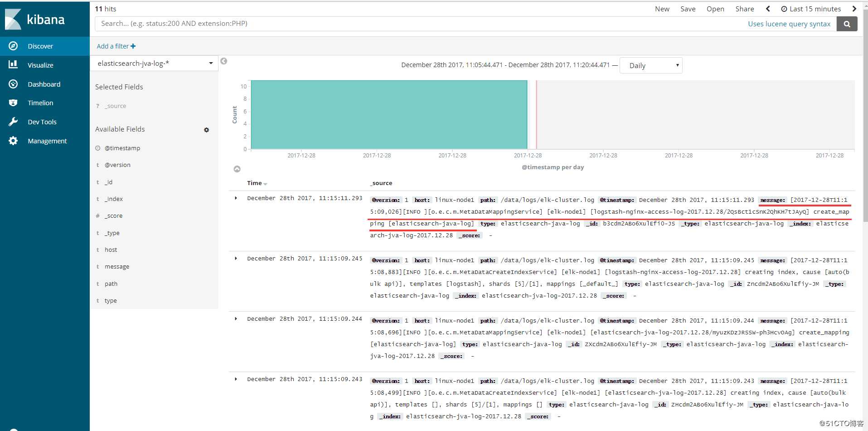Select the _index available field

point(114,199)
